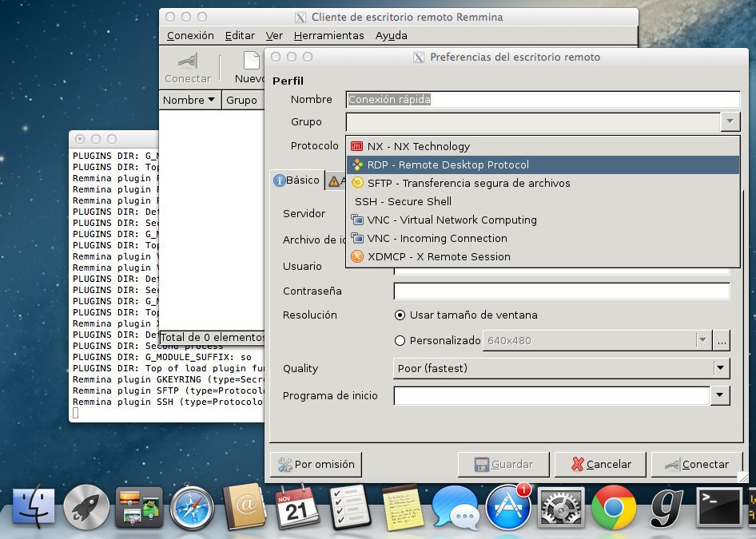This screenshot has width=756, height=539.
Task: Click Total de 0 elementos status text
Action: (x=212, y=337)
